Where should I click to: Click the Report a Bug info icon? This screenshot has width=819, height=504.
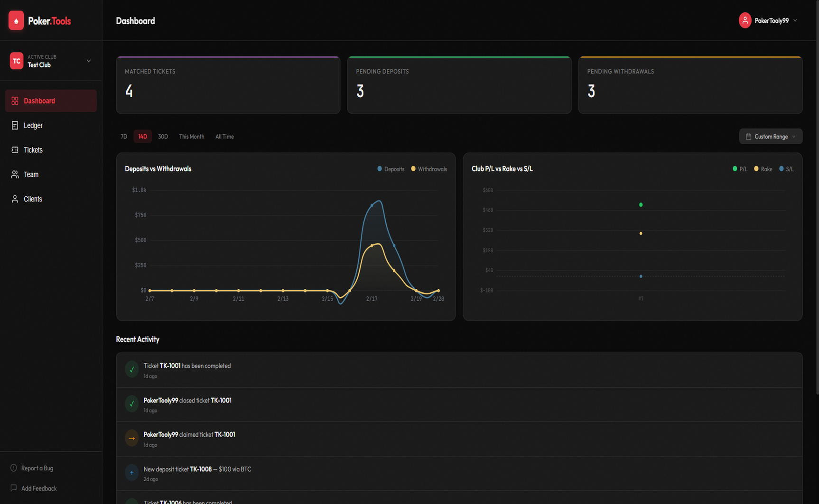[x=14, y=468]
